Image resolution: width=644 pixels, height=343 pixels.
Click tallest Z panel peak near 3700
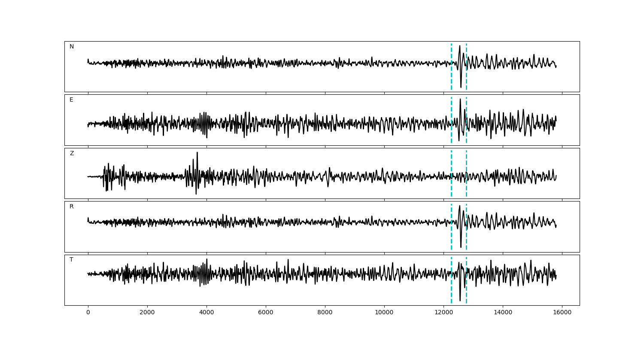[197, 153]
